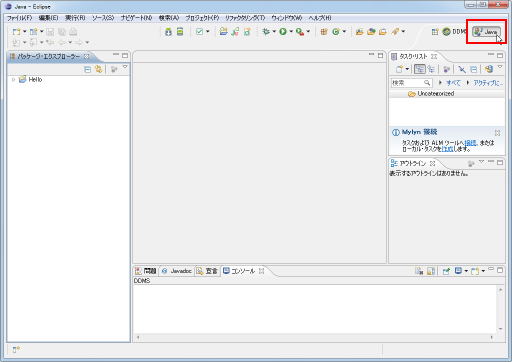Viewport: 512px width, 362px height.
Task: Toggle focus on active task in Package Explorer
Action: [x=114, y=69]
